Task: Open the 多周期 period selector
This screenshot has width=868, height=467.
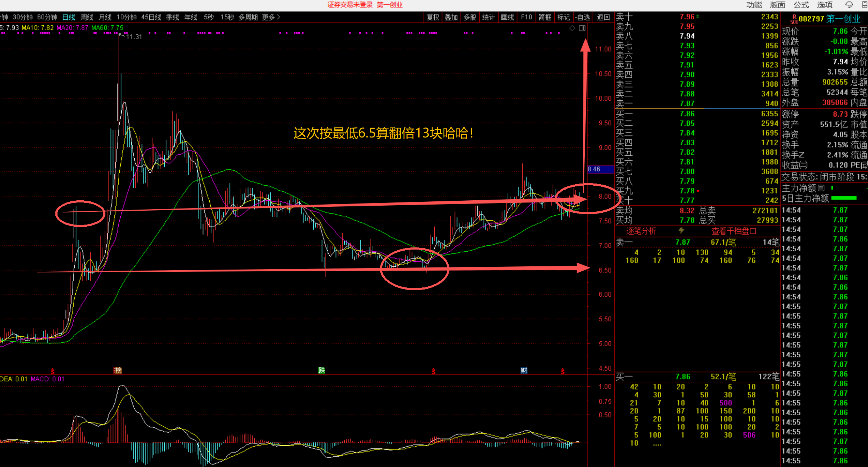Action: click(x=248, y=17)
